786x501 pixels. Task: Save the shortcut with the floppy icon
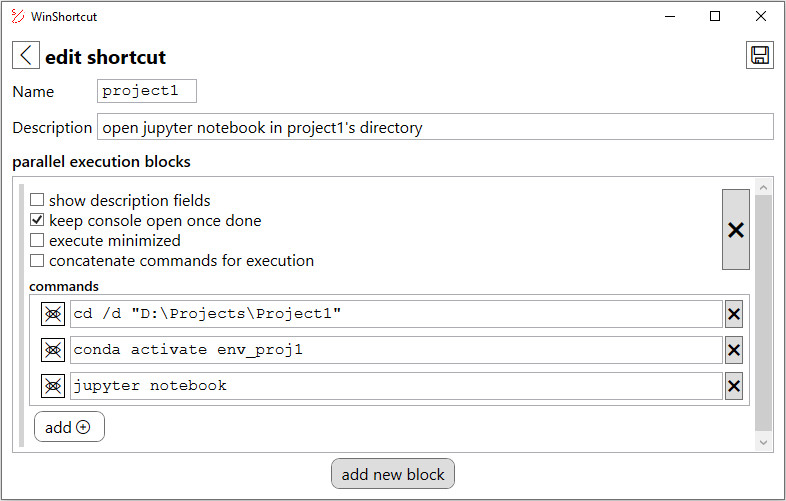pyautogui.click(x=759, y=56)
